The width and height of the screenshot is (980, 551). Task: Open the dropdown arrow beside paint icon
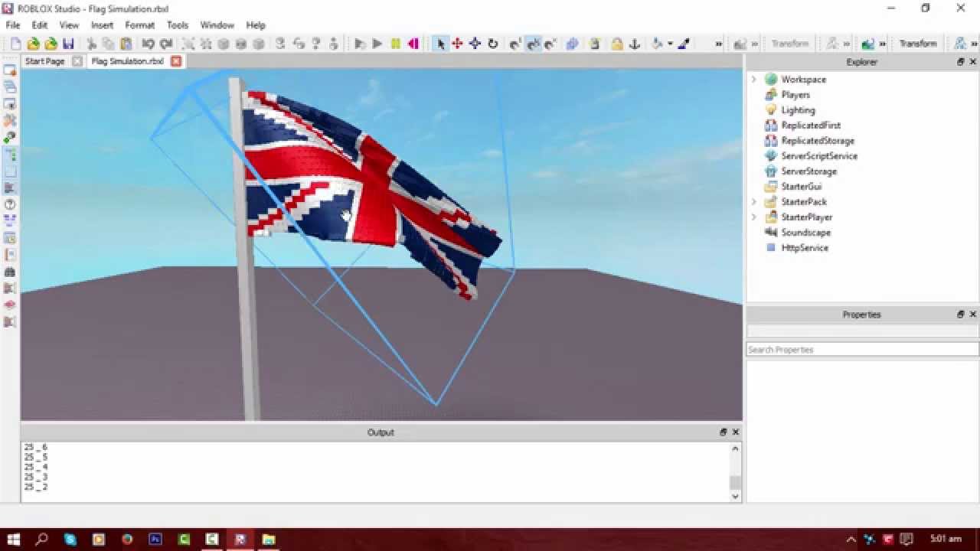670,44
